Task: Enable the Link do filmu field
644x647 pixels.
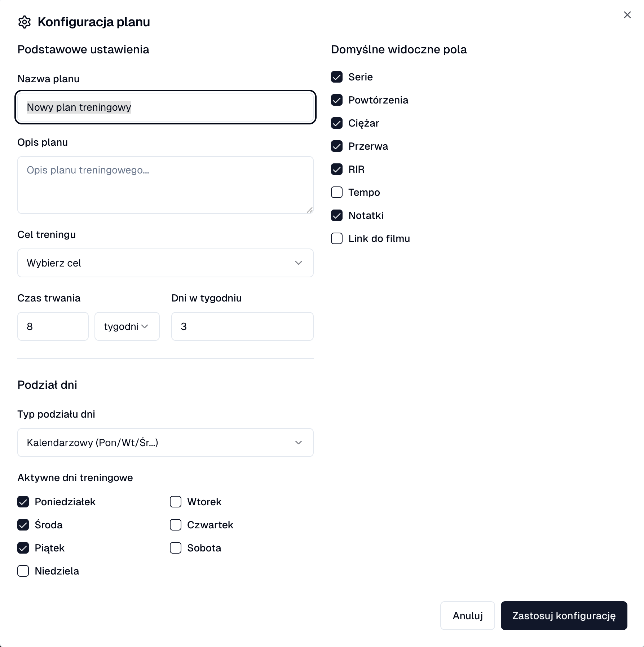Action: tap(336, 238)
